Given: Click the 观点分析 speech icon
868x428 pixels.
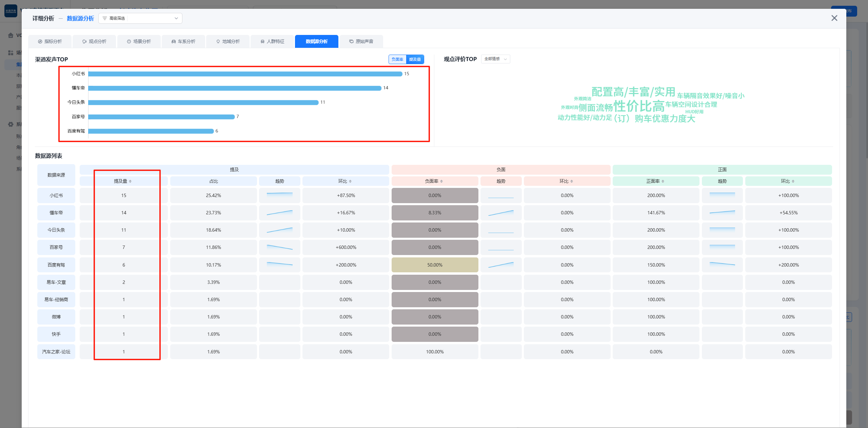Looking at the screenshot, I should (84, 41).
